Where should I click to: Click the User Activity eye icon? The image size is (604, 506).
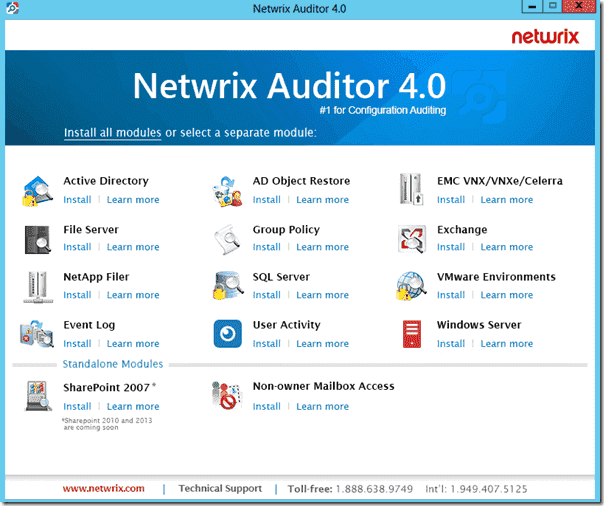tap(228, 333)
